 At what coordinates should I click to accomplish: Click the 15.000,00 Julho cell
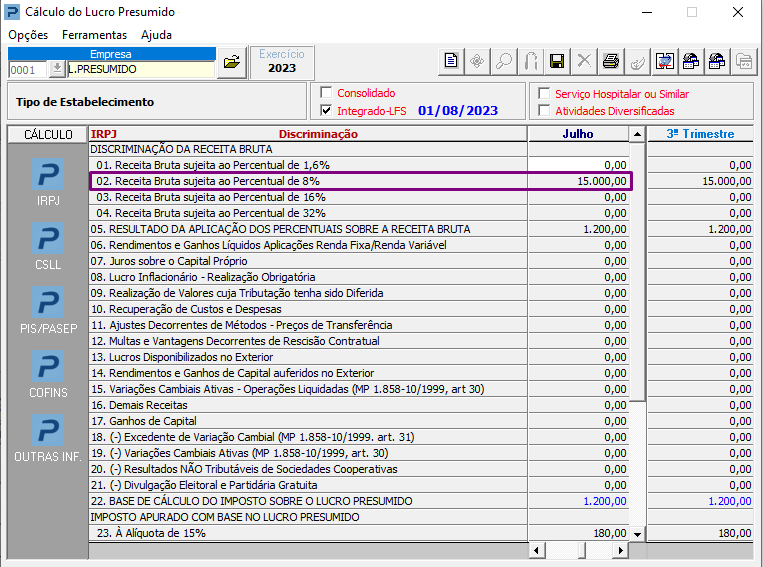pyautogui.click(x=578, y=181)
